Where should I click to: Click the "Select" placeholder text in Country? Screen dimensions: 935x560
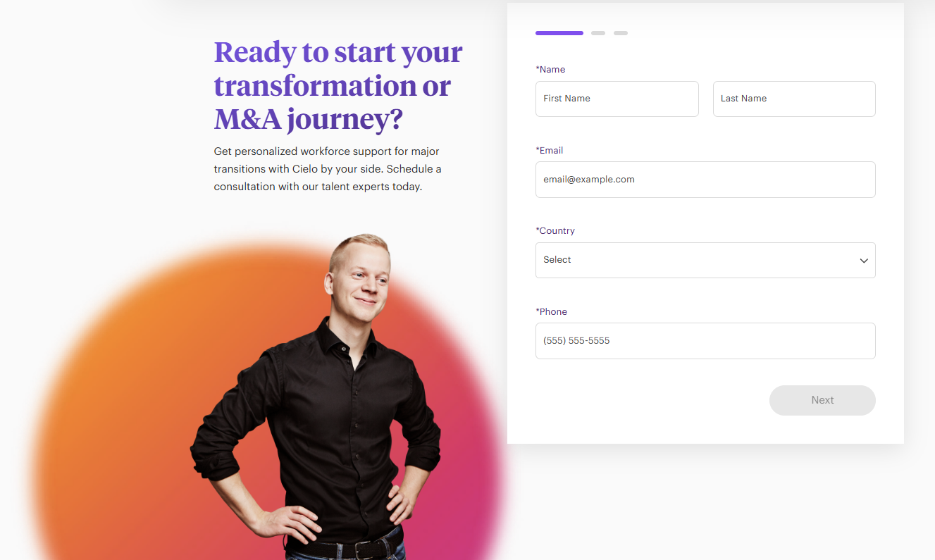pyautogui.click(x=557, y=260)
